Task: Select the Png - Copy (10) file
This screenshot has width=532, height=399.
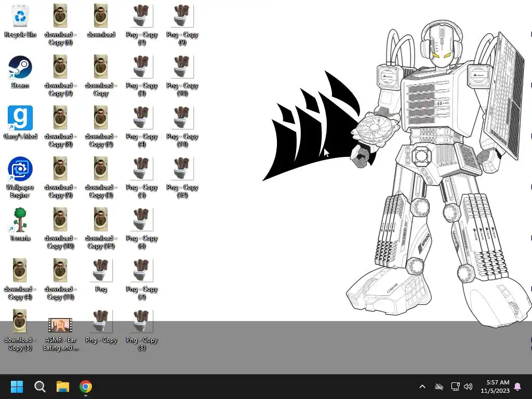Action: click(182, 76)
